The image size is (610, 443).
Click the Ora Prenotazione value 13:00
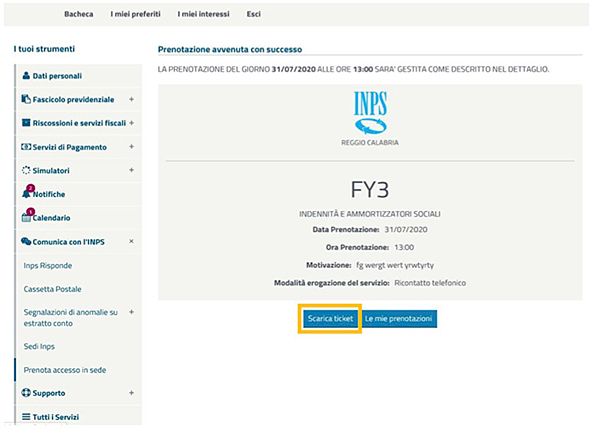point(404,247)
